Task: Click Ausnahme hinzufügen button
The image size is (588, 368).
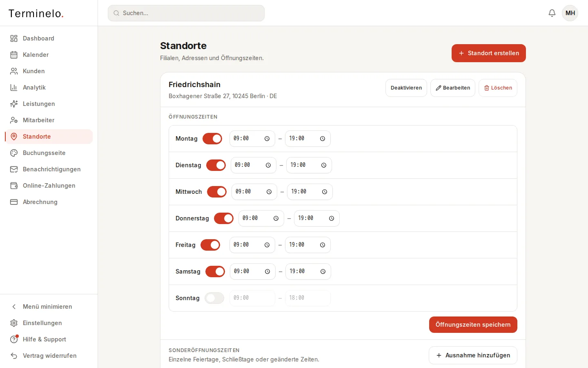Action: [x=473, y=355]
